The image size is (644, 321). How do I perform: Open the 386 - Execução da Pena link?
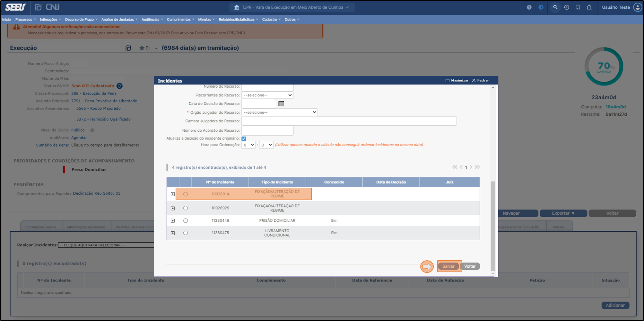(94, 94)
